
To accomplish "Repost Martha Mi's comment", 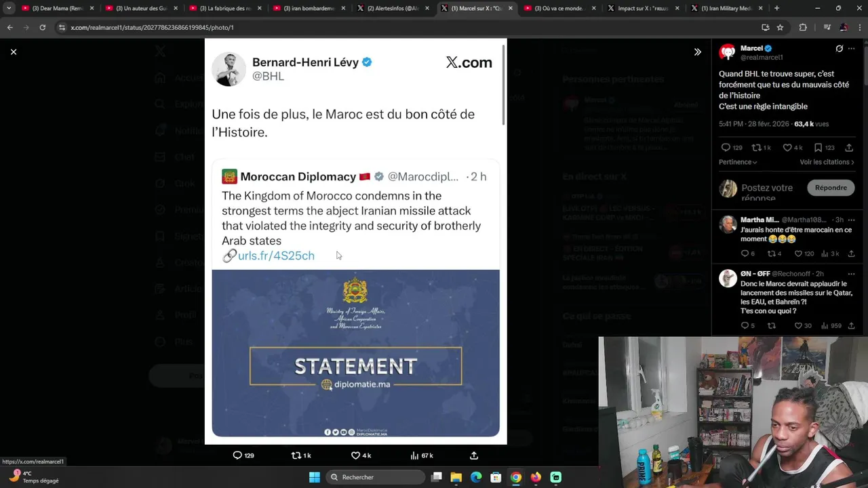I will tap(771, 253).
